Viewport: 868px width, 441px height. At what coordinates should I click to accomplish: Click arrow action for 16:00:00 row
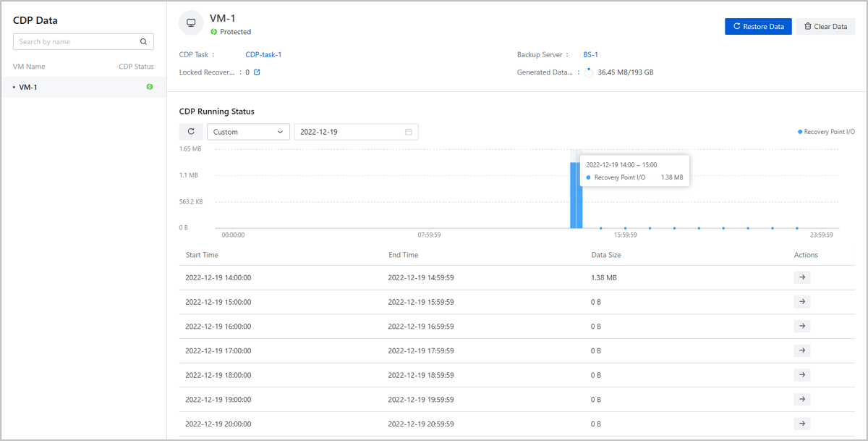point(801,326)
